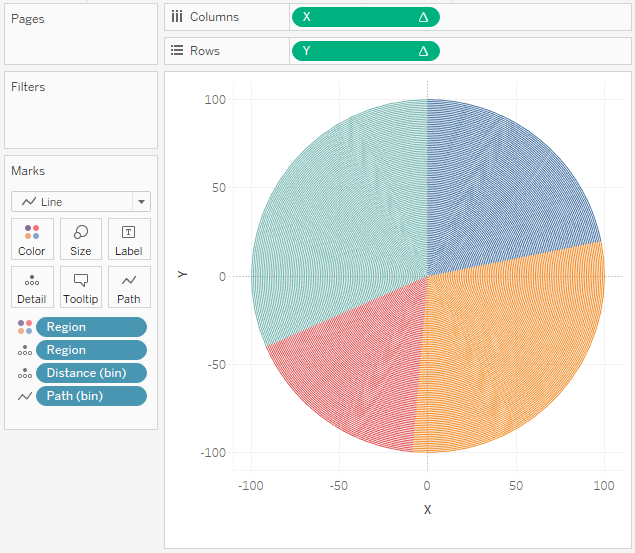
Task: Click the Pages shelf label
Action: click(x=28, y=19)
